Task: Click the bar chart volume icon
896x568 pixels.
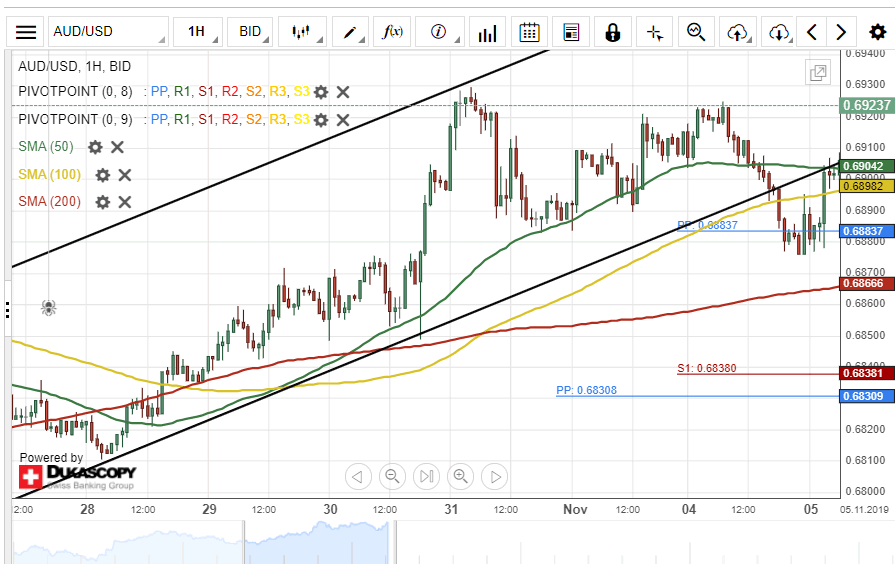Action: [x=487, y=32]
